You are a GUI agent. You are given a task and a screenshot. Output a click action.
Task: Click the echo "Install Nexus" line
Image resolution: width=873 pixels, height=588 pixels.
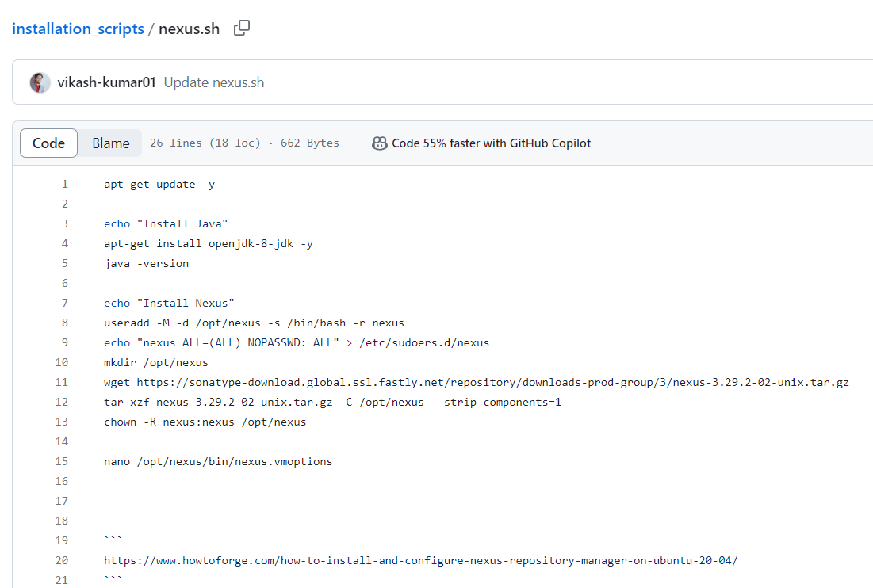(169, 304)
